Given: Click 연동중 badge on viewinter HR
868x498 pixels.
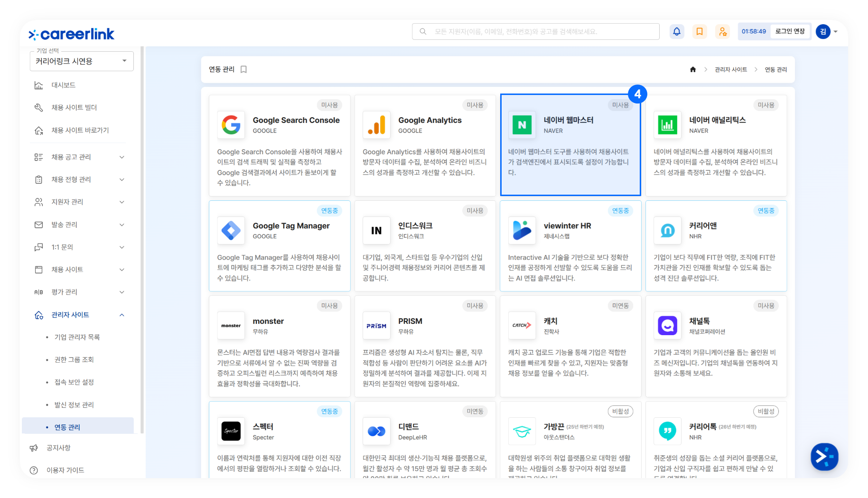Looking at the screenshot, I should (620, 211).
